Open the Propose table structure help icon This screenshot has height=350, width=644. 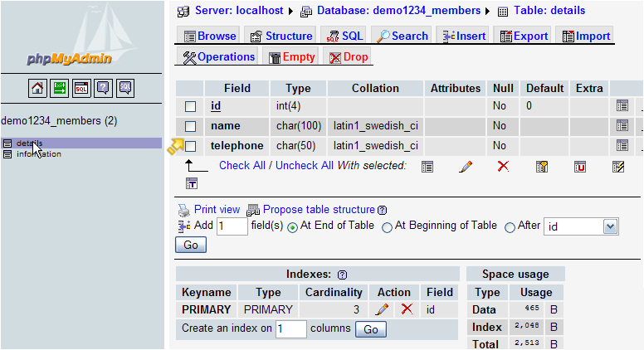click(x=382, y=210)
